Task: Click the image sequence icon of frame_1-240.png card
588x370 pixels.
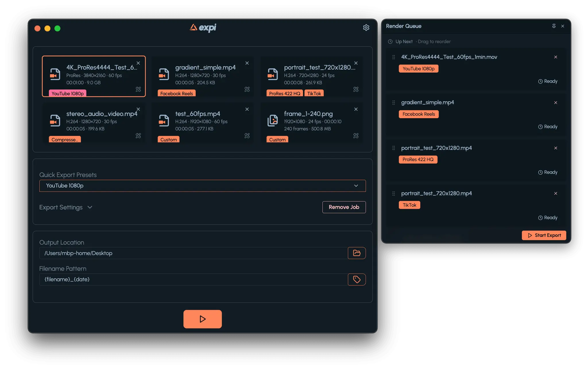Action: pyautogui.click(x=272, y=120)
